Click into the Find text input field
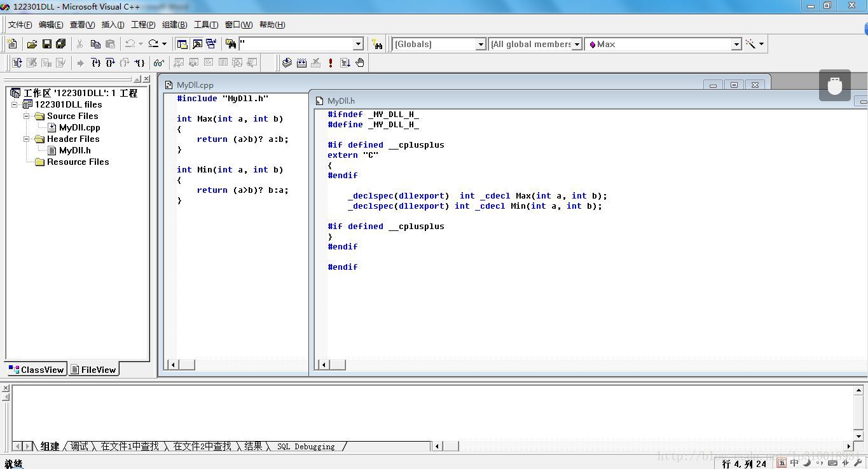 (296, 44)
